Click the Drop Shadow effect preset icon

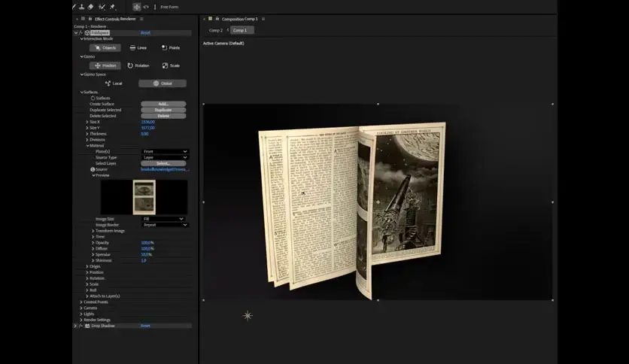(x=87, y=326)
